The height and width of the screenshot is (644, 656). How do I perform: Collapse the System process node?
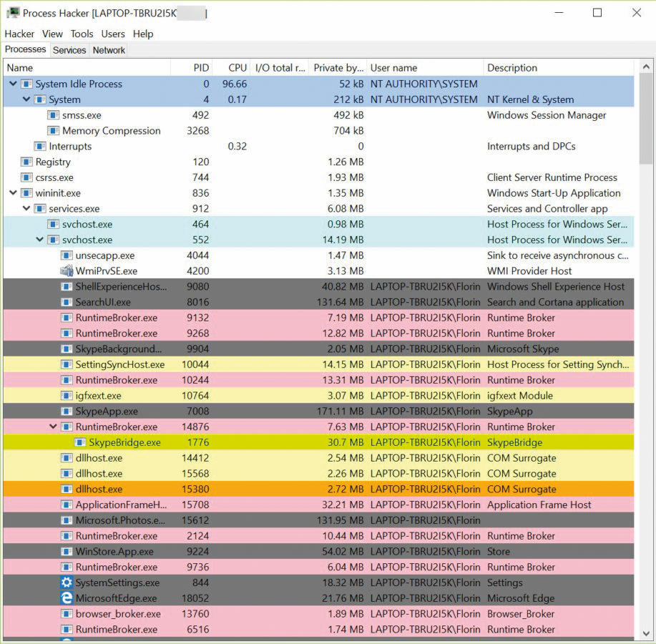point(26,99)
